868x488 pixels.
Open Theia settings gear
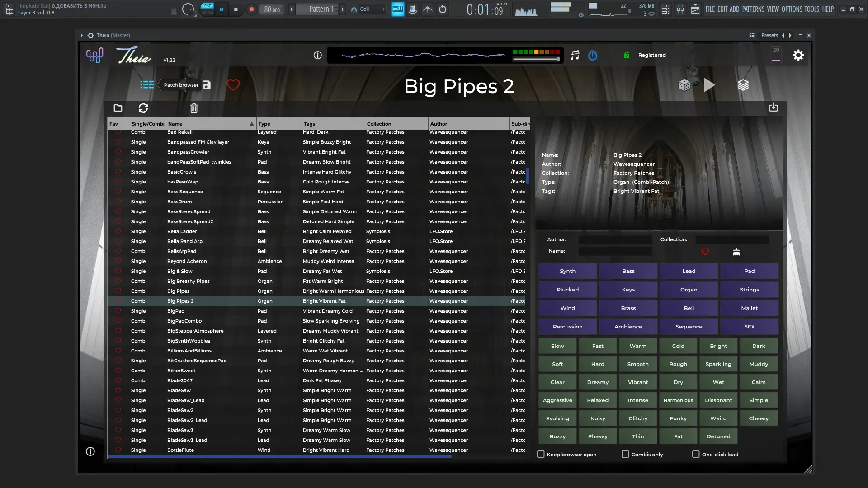click(798, 55)
